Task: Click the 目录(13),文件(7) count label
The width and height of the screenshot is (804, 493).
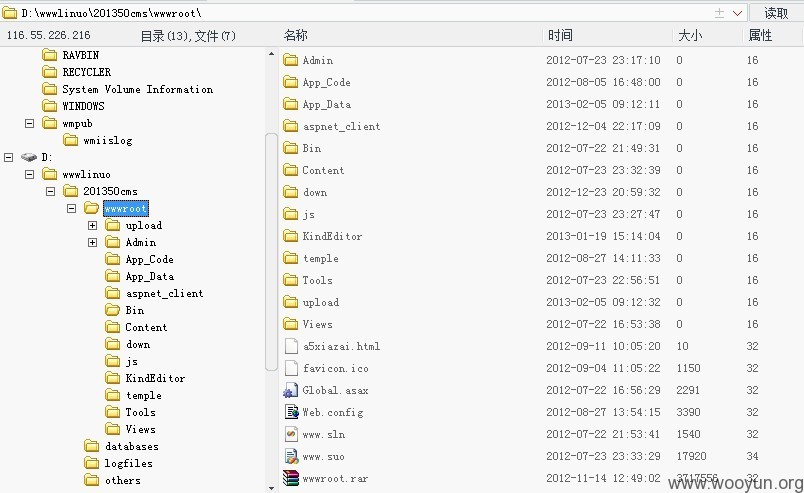Action: (188, 36)
